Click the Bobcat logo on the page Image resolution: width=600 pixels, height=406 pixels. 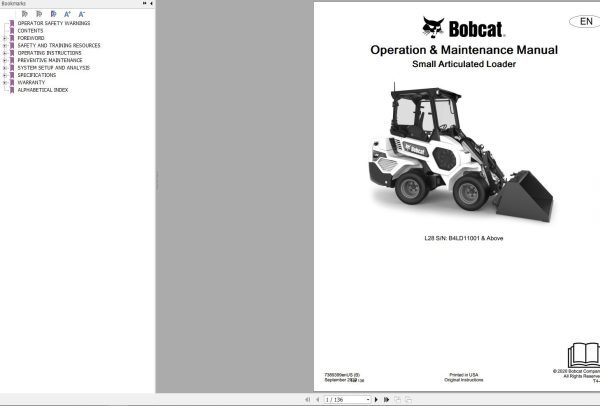coord(463,28)
